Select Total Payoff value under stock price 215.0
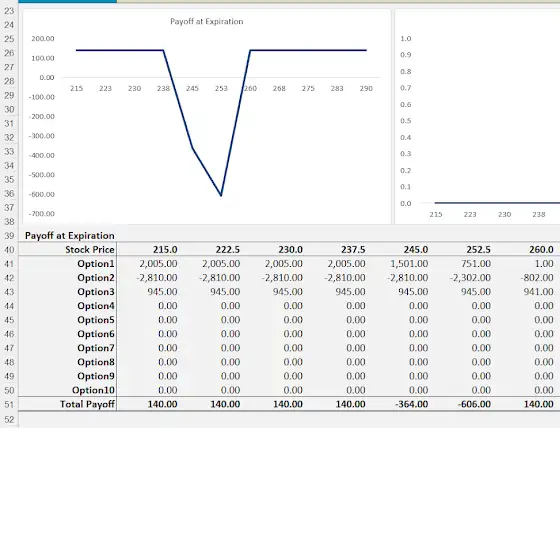560x560 pixels. pyautogui.click(x=162, y=404)
